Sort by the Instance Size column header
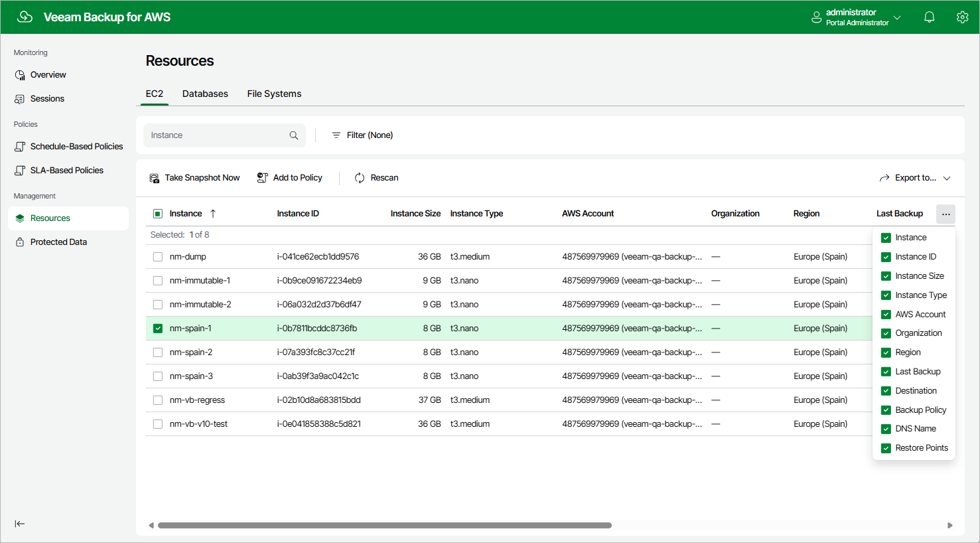This screenshot has width=980, height=543. [415, 214]
